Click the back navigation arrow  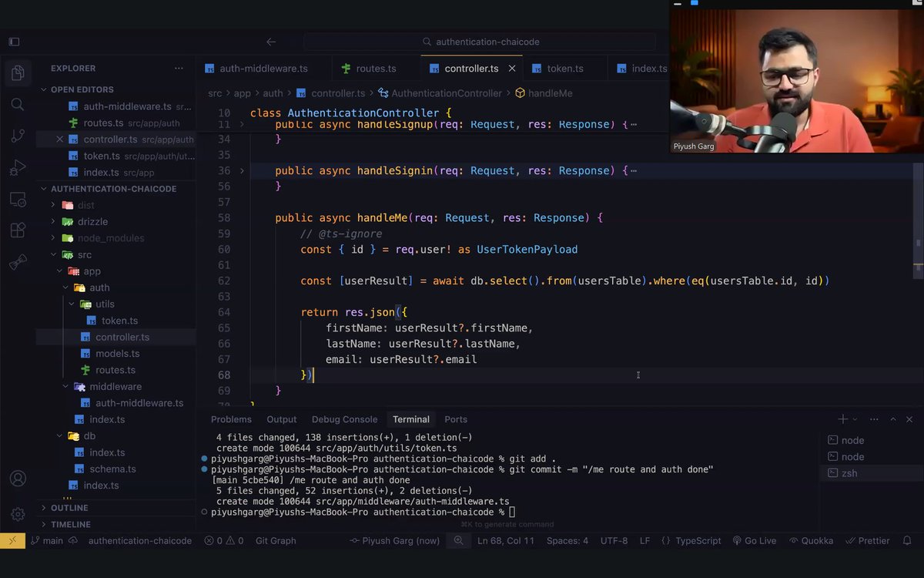[x=271, y=42]
